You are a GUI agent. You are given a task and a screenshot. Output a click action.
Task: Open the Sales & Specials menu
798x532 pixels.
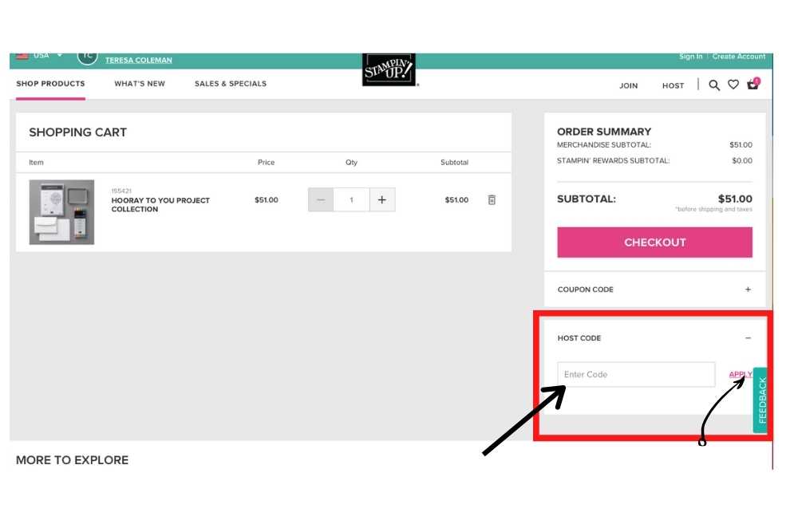(231, 84)
